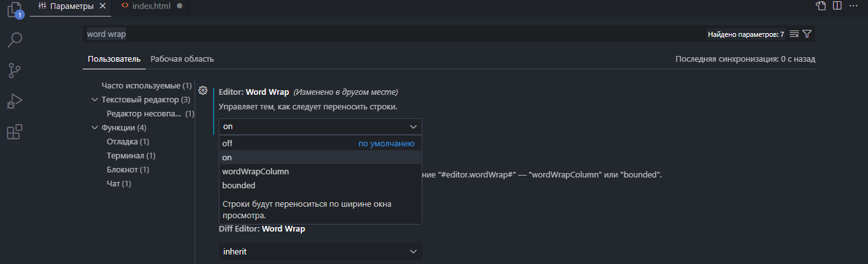
Task: Click the gear icon beside Word Wrap setting
Action: click(203, 90)
